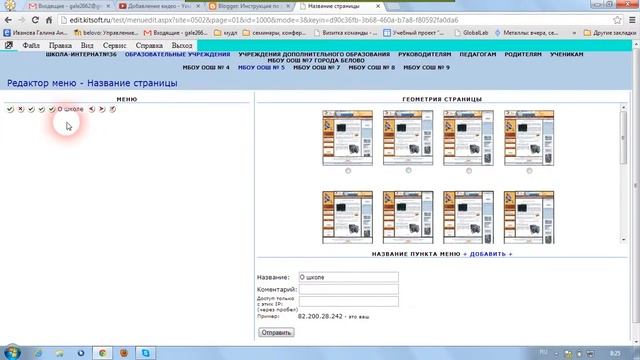Image resolution: width=640 pixels, height=360 pixels.
Task: Switch to the Входящие Gmail tab
Action: 69,6
